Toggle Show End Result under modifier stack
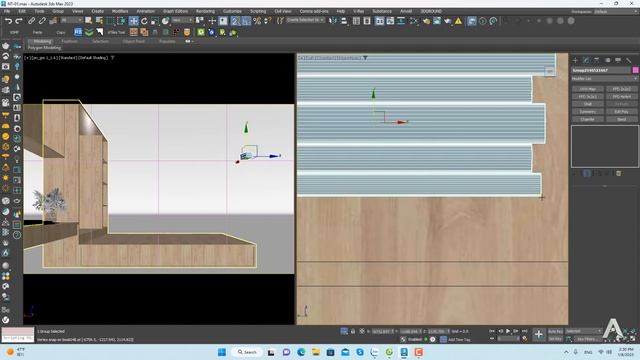This screenshot has width=640, height=360. click(x=587, y=173)
